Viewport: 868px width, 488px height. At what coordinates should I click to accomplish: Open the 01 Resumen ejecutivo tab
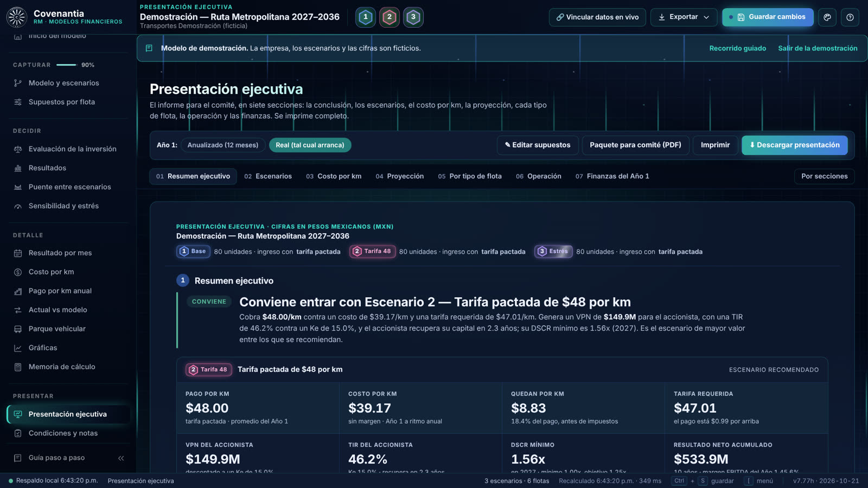(193, 176)
